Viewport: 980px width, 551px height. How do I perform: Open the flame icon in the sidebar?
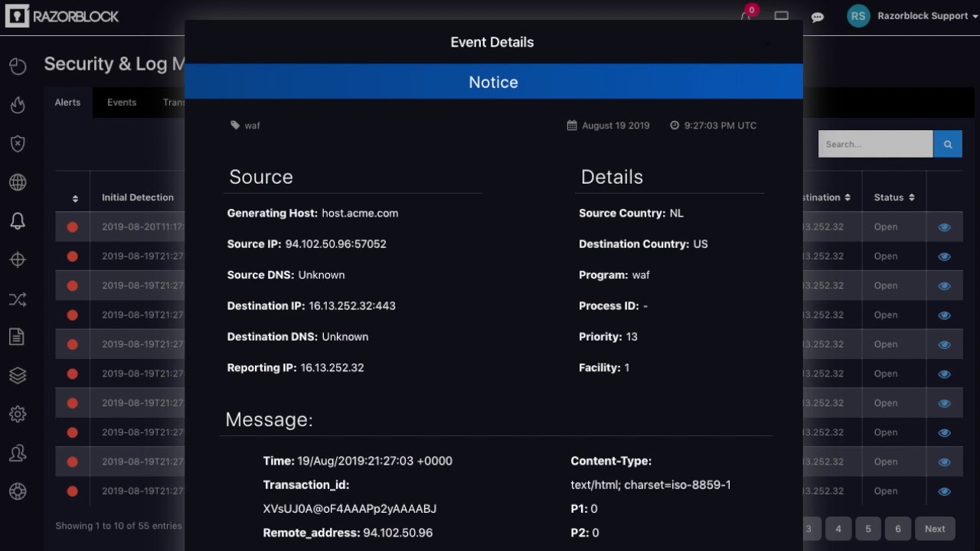point(18,105)
